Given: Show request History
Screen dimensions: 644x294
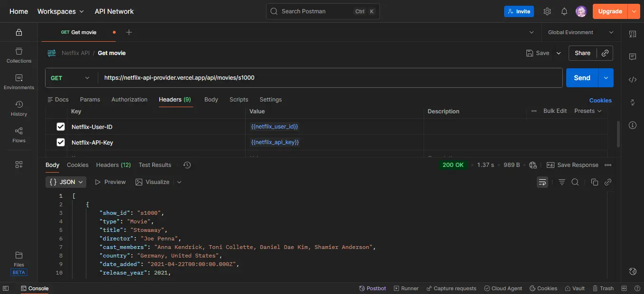Looking at the screenshot, I should pyautogui.click(x=18, y=105).
